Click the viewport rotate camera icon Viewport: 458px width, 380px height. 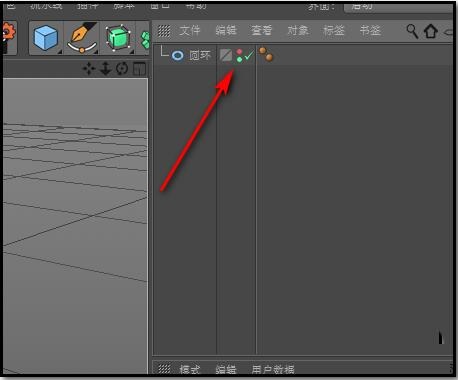point(122,69)
